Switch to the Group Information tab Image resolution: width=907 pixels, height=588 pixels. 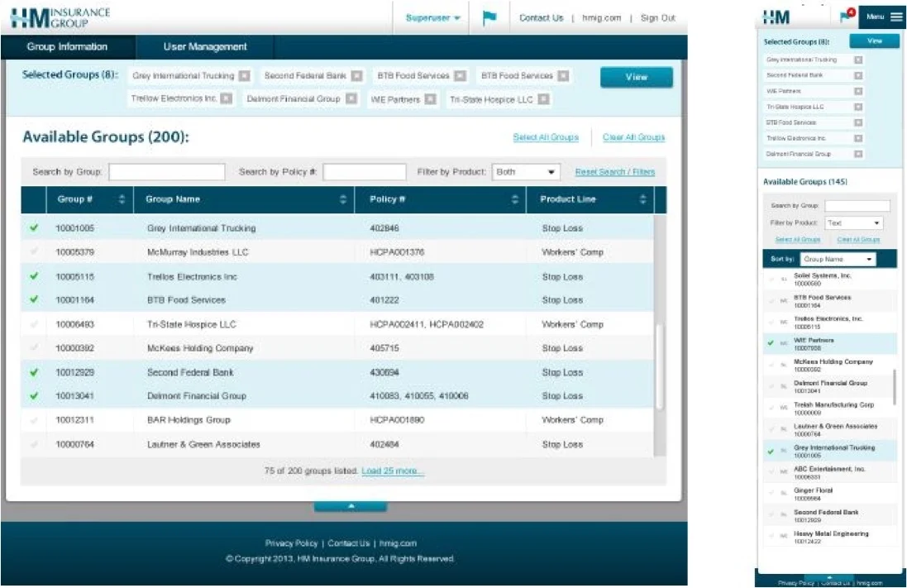(67, 47)
